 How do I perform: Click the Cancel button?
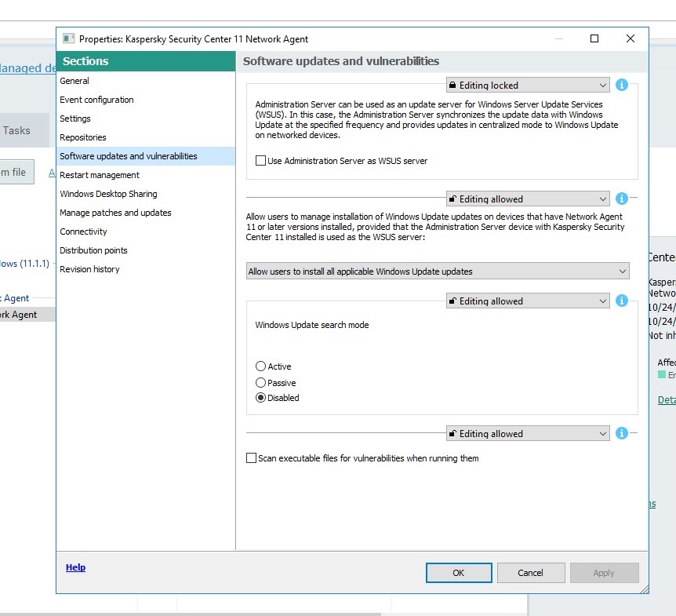531,573
